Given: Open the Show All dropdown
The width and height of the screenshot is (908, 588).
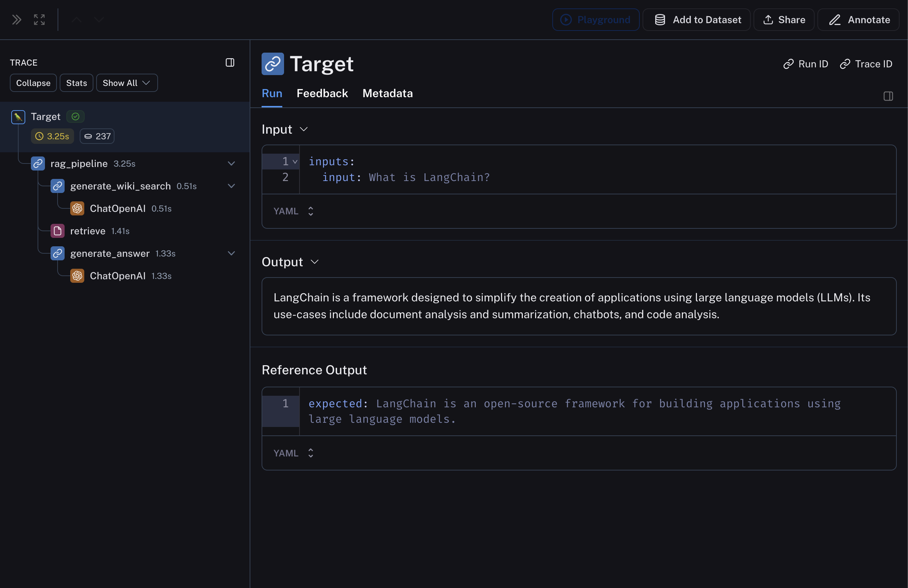Looking at the screenshot, I should [127, 83].
